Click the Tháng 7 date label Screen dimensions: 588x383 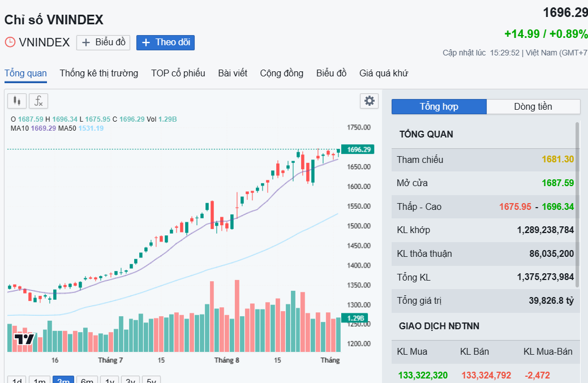coord(110,360)
